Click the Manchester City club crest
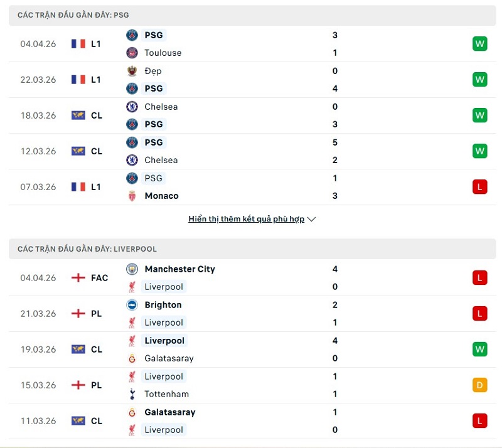This screenshot has width=502, height=448. tap(133, 269)
